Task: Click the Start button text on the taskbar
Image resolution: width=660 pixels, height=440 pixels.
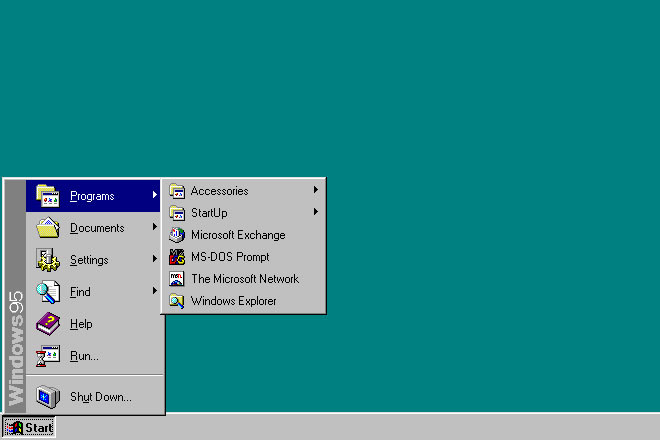Action: click(x=39, y=428)
